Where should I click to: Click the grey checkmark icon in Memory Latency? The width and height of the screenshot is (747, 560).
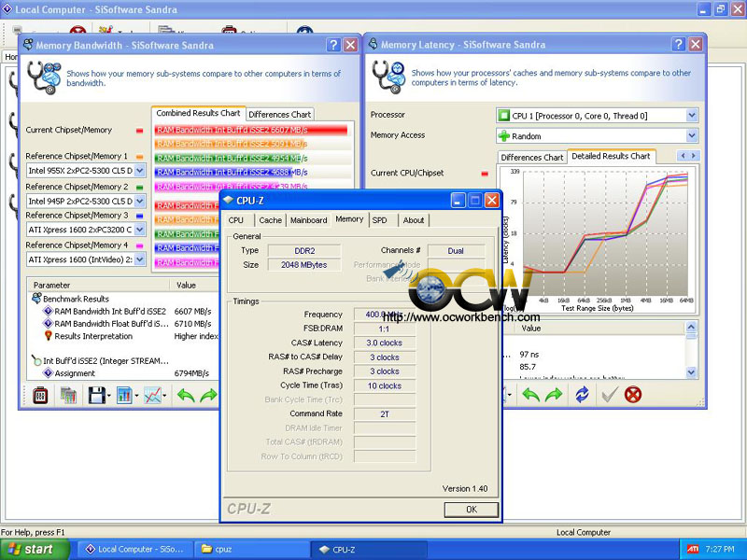[610, 395]
